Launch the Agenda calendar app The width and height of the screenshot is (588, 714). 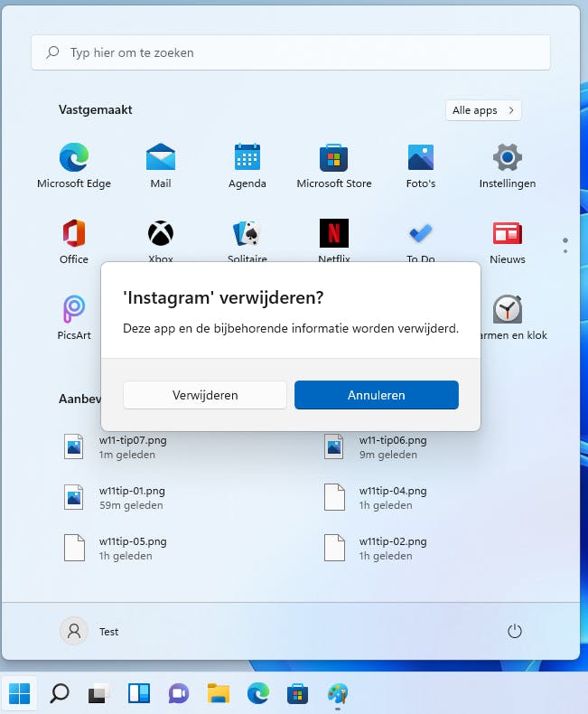click(247, 165)
